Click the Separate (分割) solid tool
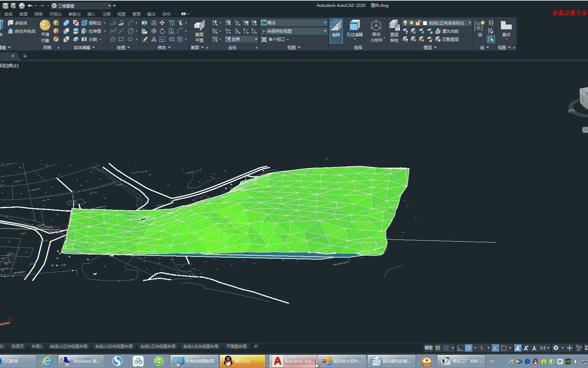Image resolution: width=588 pixels, height=368 pixels. 90,39
